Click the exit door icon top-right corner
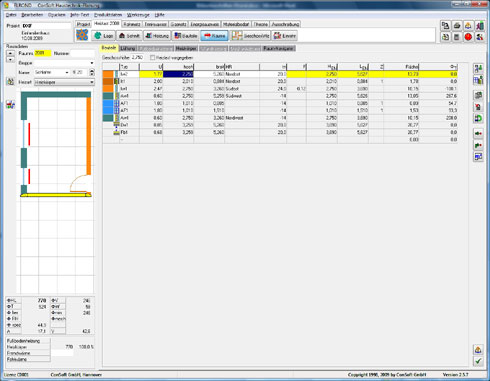Image resolution: width=490 pixels, height=381 pixels. (x=480, y=26)
